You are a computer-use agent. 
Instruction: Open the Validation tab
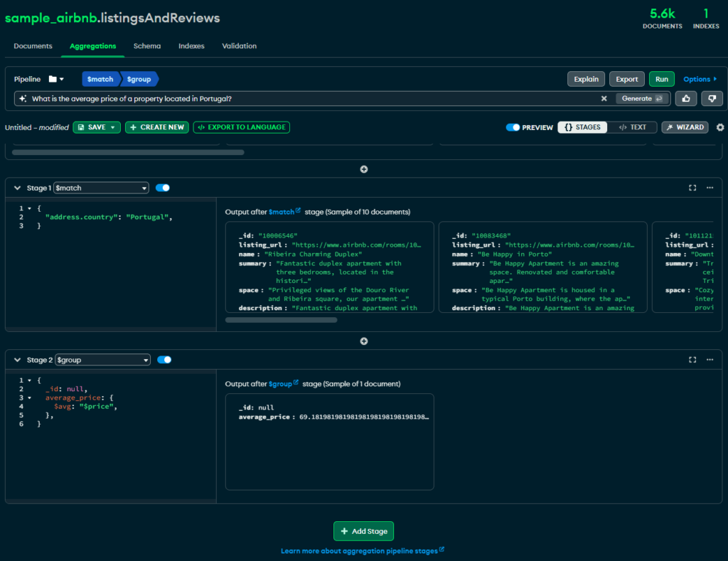239,46
